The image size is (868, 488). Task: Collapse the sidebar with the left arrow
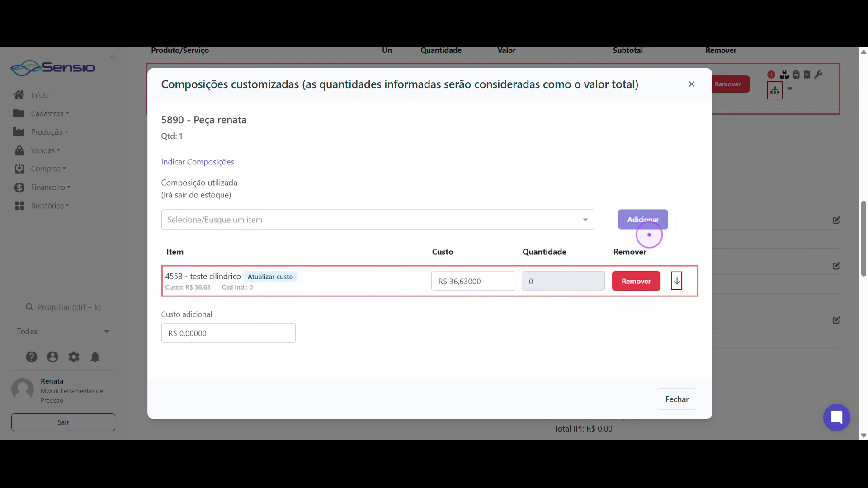click(113, 57)
